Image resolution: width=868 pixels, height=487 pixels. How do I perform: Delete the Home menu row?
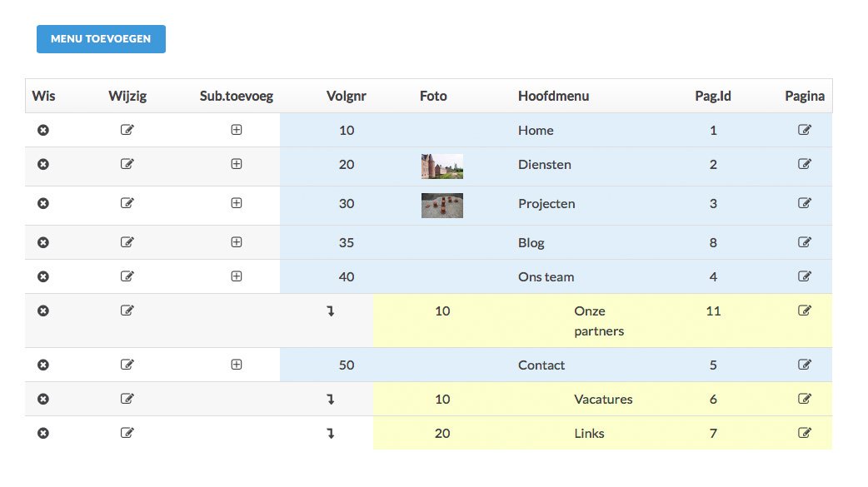[43, 130]
